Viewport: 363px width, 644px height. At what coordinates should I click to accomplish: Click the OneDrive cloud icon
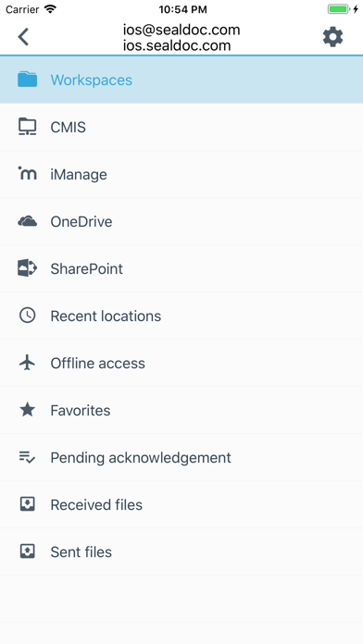[x=27, y=221]
